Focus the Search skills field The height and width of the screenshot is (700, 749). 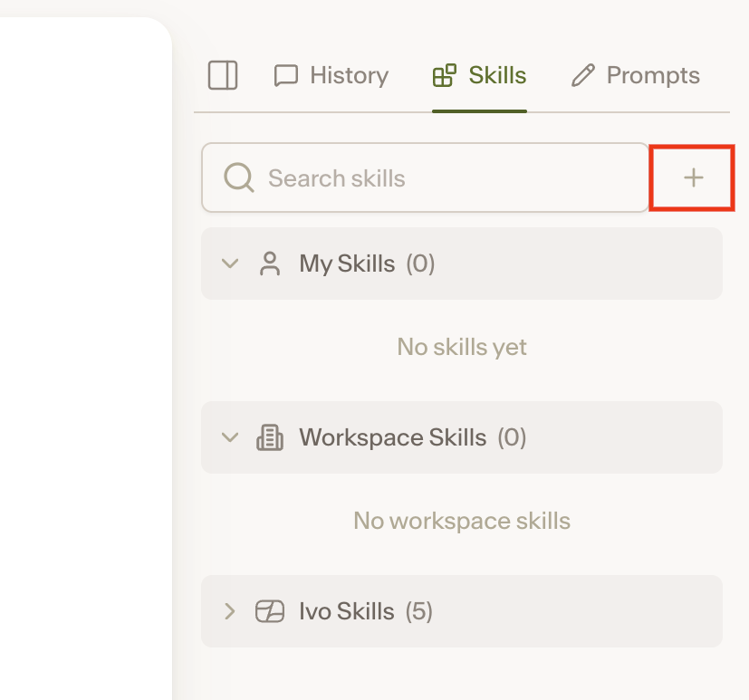[425, 177]
